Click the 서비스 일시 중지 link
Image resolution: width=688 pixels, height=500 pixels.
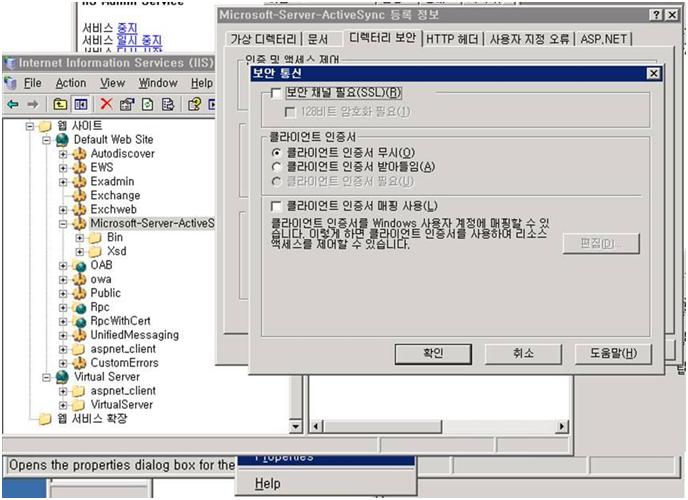(139, 41)
